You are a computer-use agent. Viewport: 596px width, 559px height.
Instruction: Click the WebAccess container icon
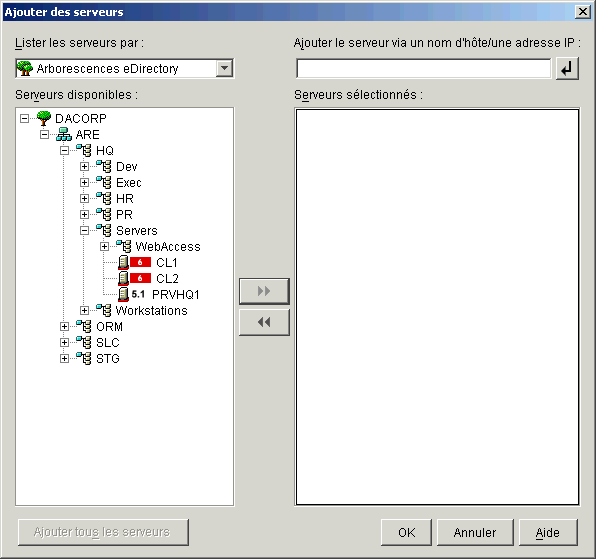point(124,246)
